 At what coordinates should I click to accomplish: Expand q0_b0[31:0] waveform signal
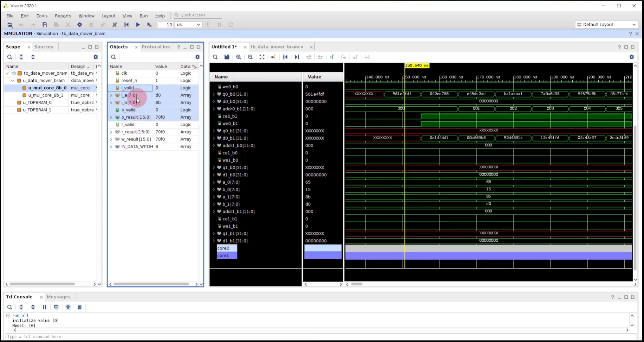(214, 94)
